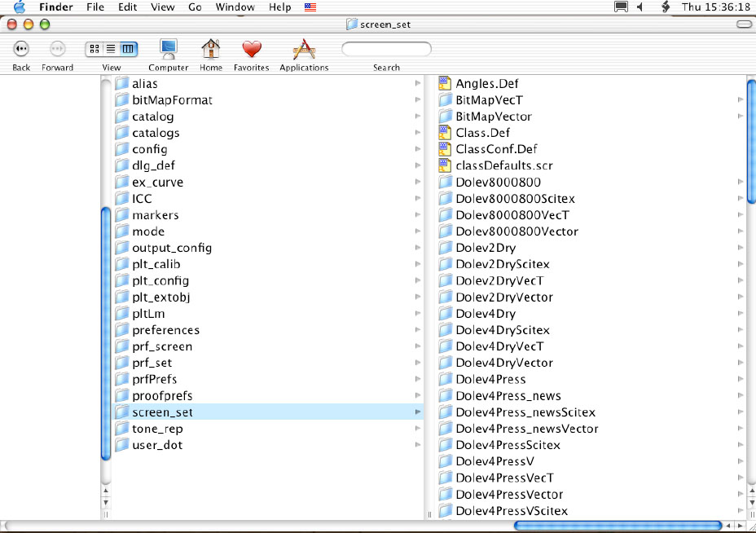
Task: Select prf_screen folder name
Action: 162,346
